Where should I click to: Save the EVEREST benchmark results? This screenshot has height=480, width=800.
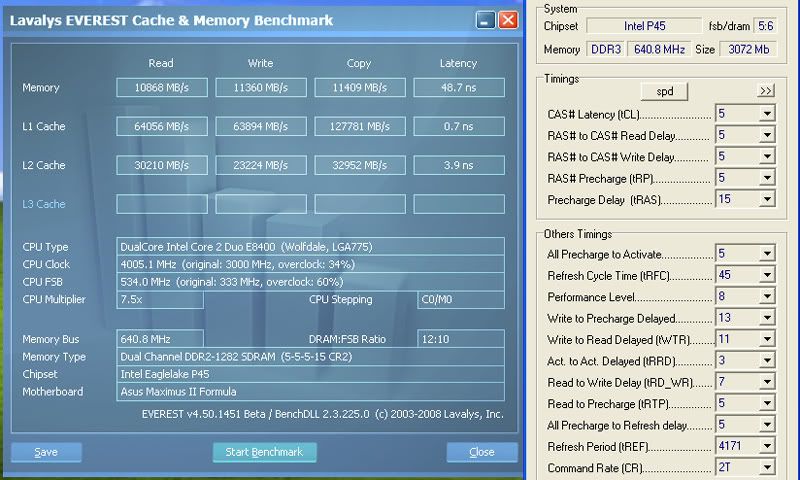(x=46, y=452)
